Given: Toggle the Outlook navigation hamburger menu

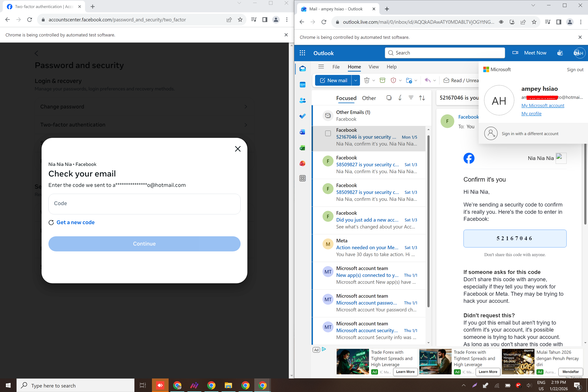Looking at the screenshot, I should tap(321, 67).
